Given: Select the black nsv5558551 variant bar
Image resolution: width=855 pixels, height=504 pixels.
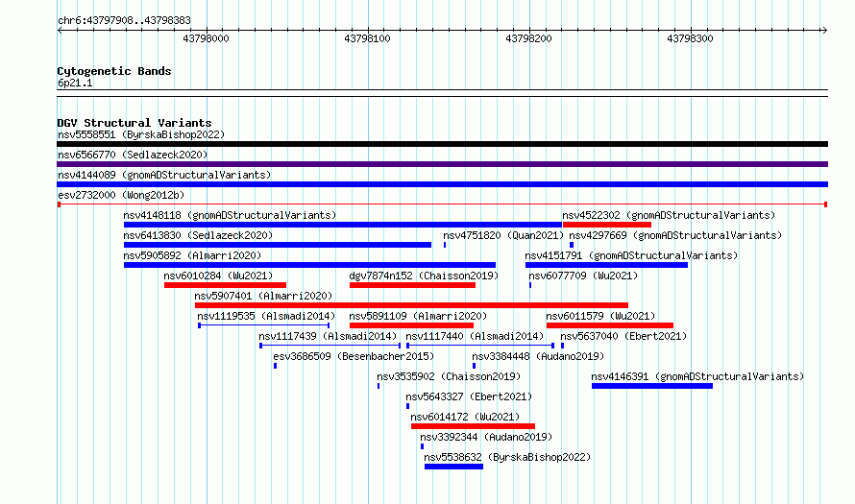Looking at the screenshot, I should (442, 144).
